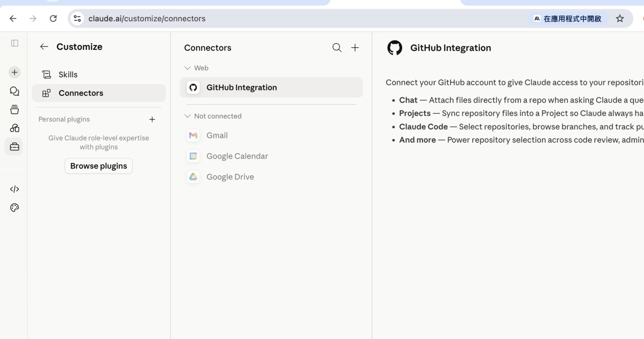The image size is (644, 339).
Task: Select the GitHub Integration connector
Action: (271, 87)
